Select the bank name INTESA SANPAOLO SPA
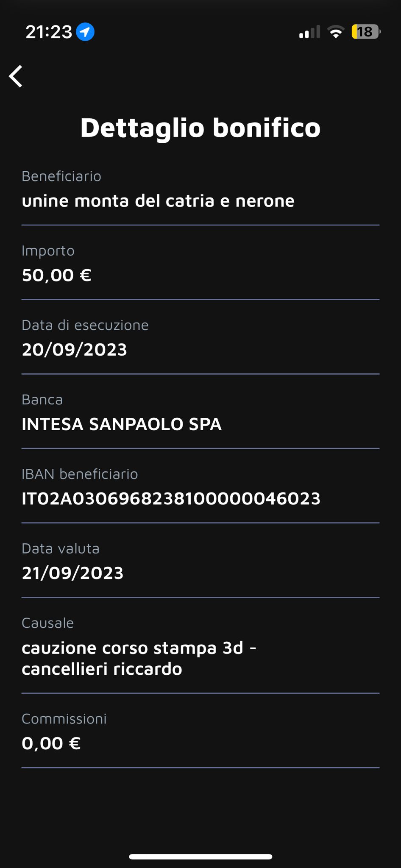The image size is (401, 868). 122,424
